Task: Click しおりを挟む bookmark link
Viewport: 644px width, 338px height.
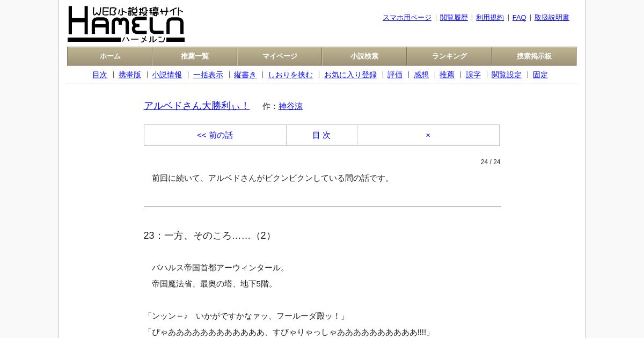Action: pyautogui.click(x=290, y=75)
